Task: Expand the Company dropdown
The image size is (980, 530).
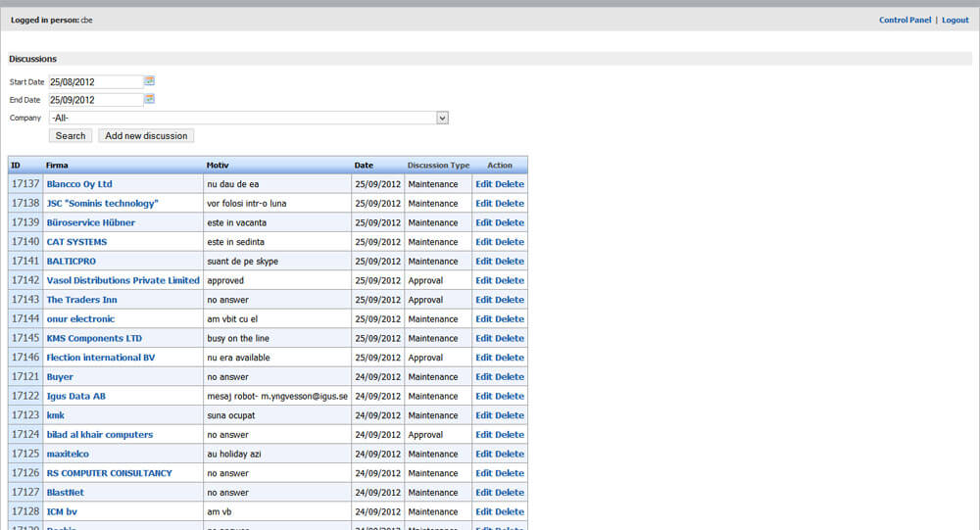Action: (x=443, y=118)
